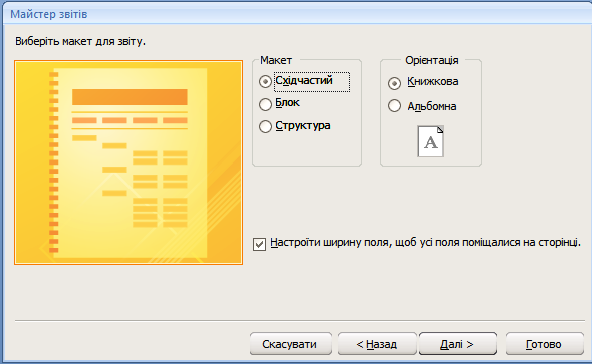Screen dimensions: 592x364
Task: Finish the wizard with Готово
Action: tap(544, 344)
